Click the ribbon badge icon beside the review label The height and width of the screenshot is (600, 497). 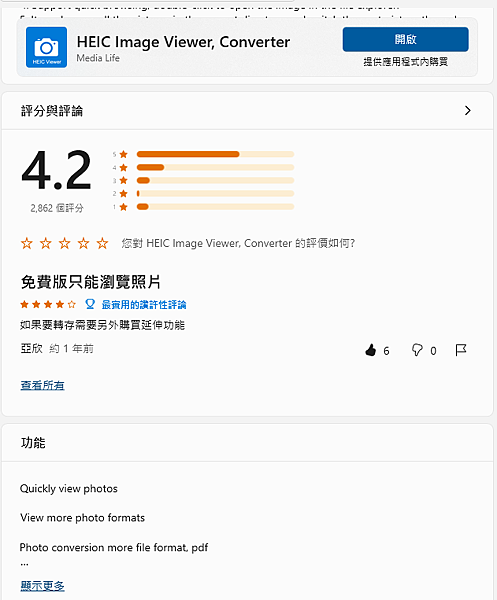pyautogui.click(x=90, y=304)
